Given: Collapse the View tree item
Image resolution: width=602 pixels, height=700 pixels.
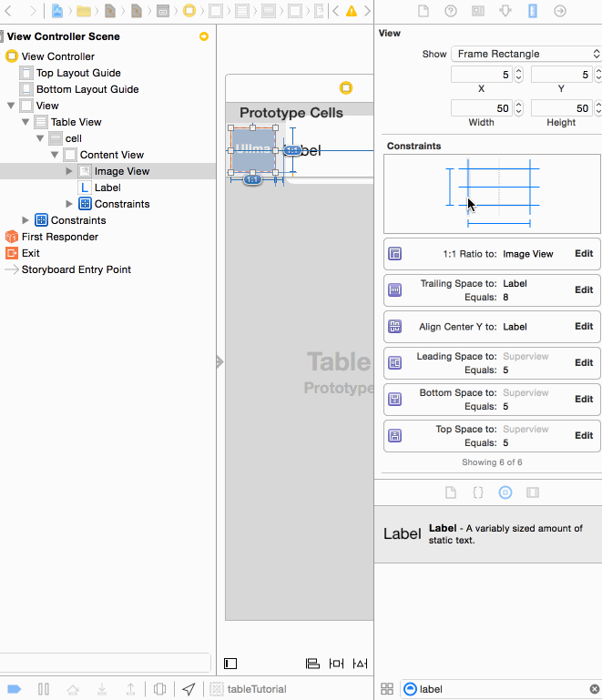Looking at the screenshot, I should pyautogui.click(x=11, y=106).
